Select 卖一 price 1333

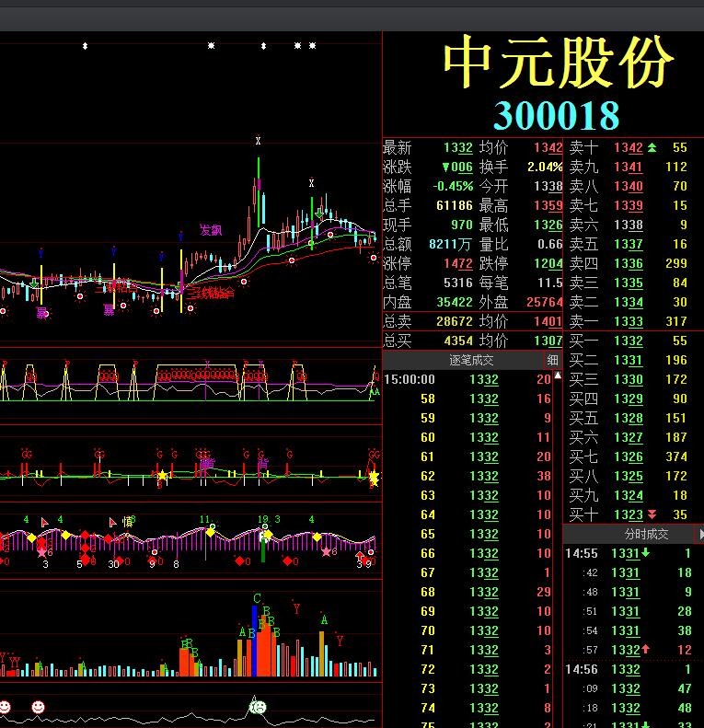629,322
